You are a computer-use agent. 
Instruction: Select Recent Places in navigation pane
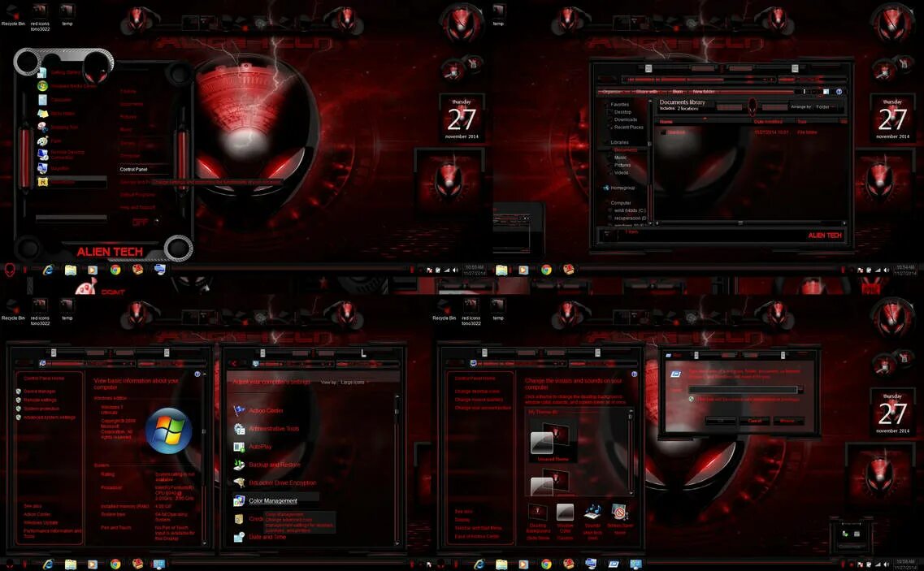tap(628, 128)
